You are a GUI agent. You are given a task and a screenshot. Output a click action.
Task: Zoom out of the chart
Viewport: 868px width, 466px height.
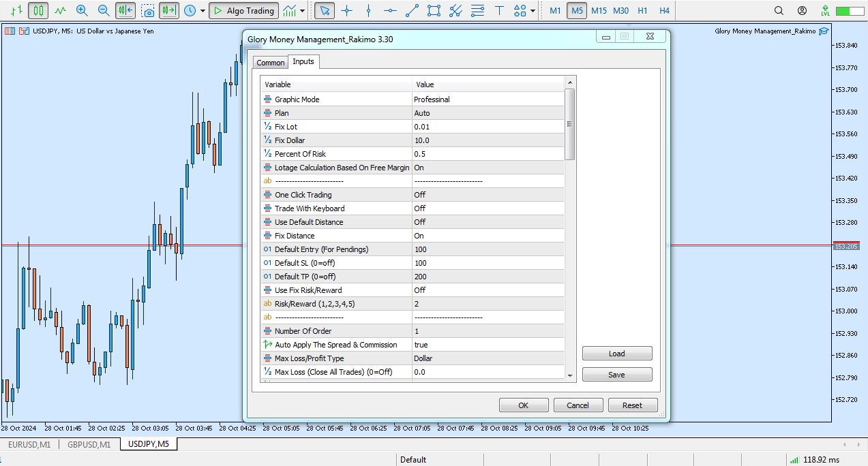(x=104, y=10)
